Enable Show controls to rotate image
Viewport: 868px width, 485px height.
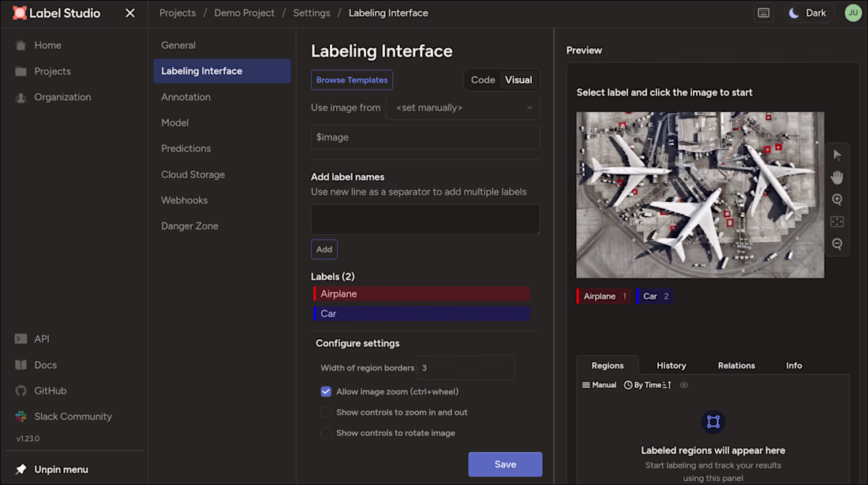(x=325, y=433)
